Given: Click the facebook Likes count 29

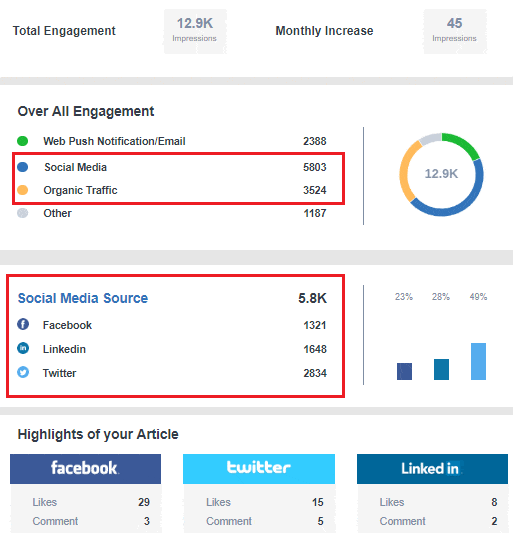Looking at the screenshot, I should pyautogui.click(x=144, y=502).
